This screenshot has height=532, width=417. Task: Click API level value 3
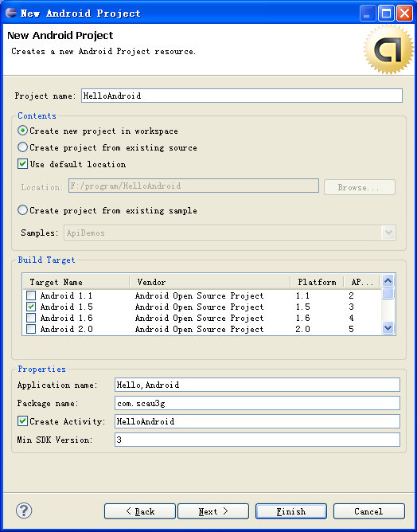click(x=351, y=307)
